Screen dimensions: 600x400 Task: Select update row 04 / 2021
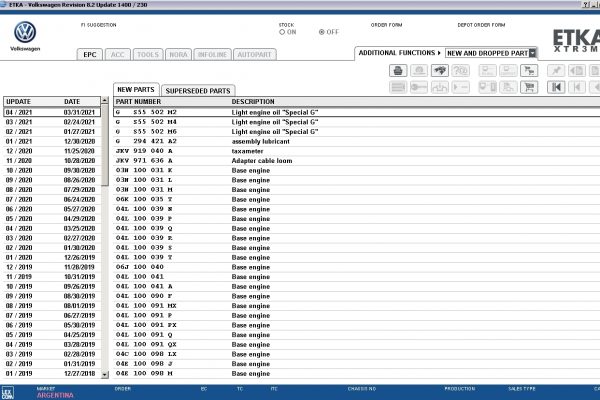(52, 112)
